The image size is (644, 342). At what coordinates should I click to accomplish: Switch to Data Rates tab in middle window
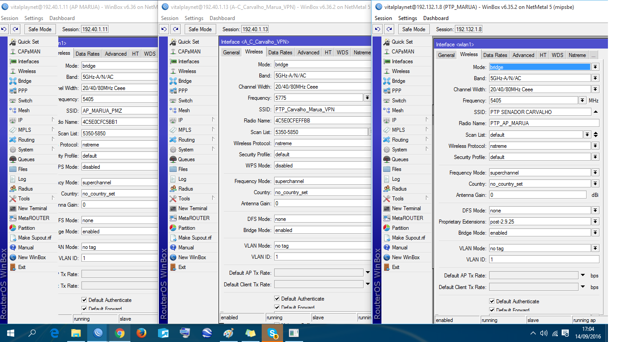click(x=280, y=53)
